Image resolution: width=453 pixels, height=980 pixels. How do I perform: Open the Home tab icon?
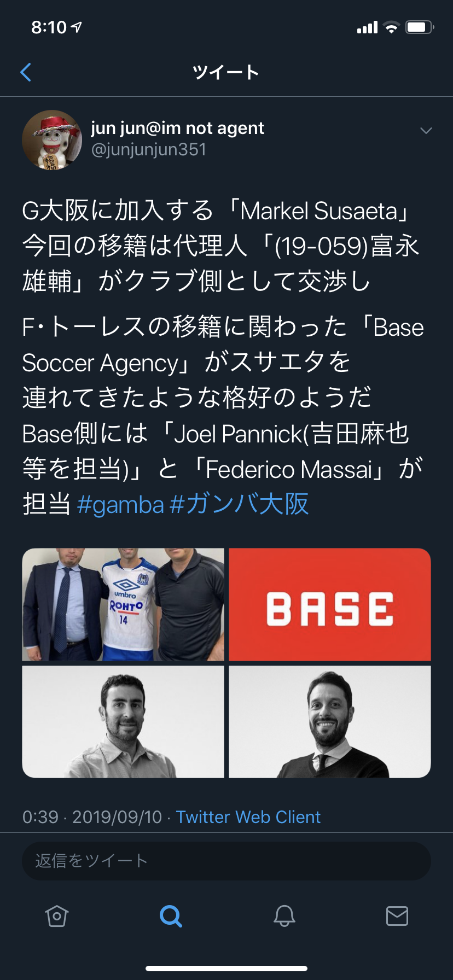tap(57, 915)
